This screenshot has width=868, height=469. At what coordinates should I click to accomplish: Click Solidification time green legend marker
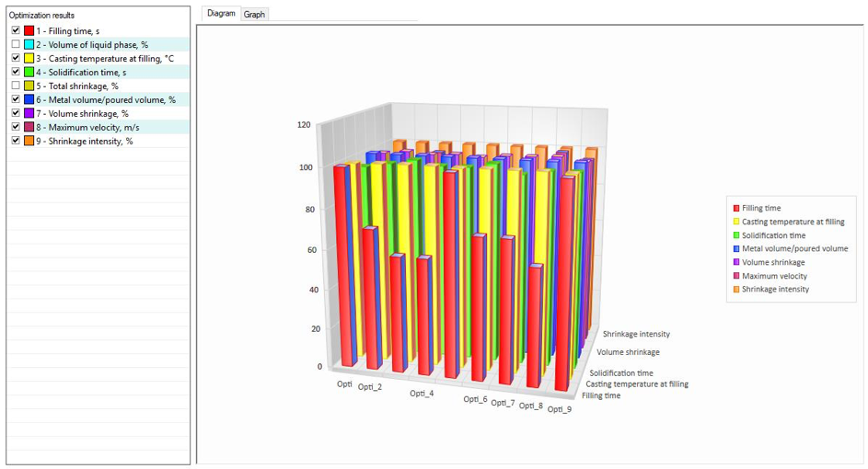pyautogui.click(x=736, y=235)
